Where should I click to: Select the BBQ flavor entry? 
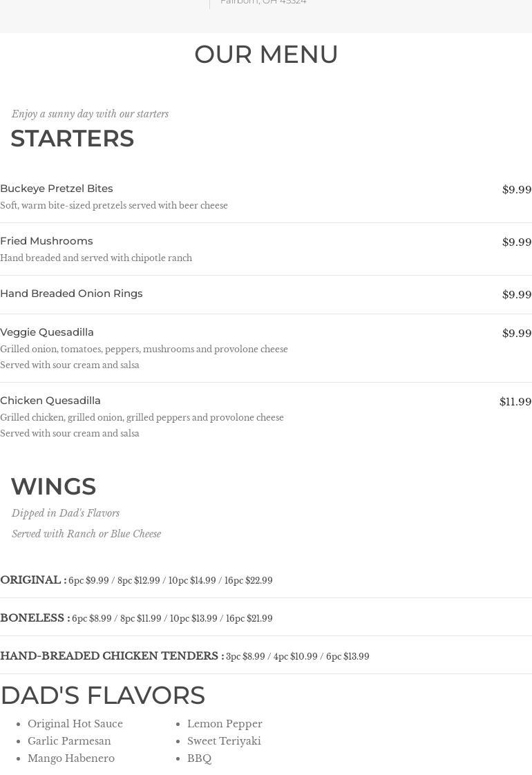[199, 758]
